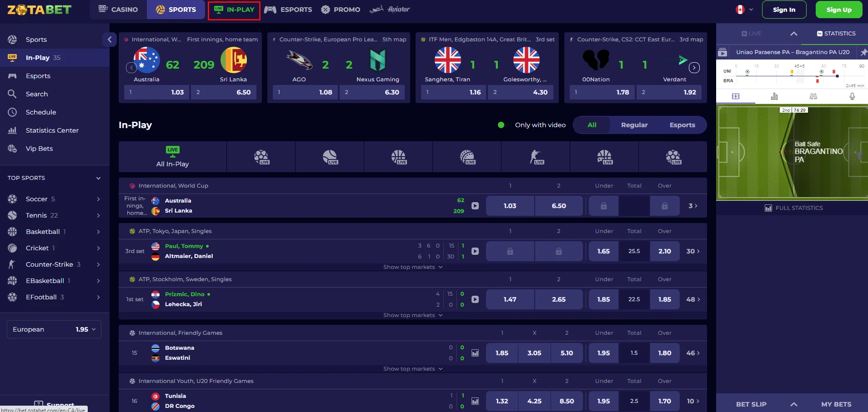Open 46 more markets for Botswana match
Screen dimensions: 868x412
click(x=693, y=353)
